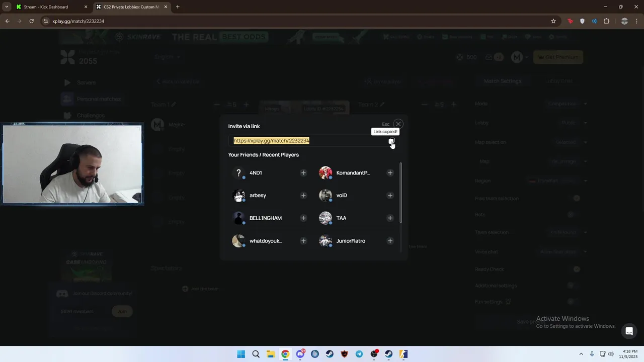Viewport: 644px width, 362px height.
Task: Click the Get Premium button
Action: [558, 57]
